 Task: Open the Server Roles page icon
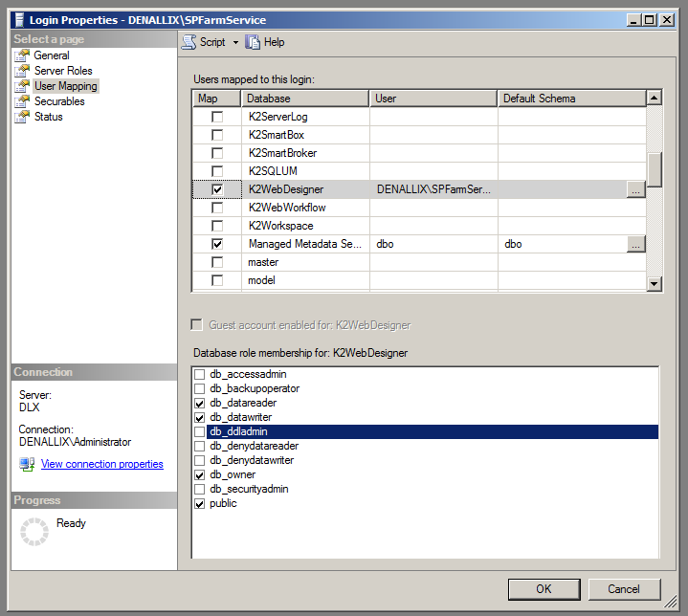coord(22,71)
